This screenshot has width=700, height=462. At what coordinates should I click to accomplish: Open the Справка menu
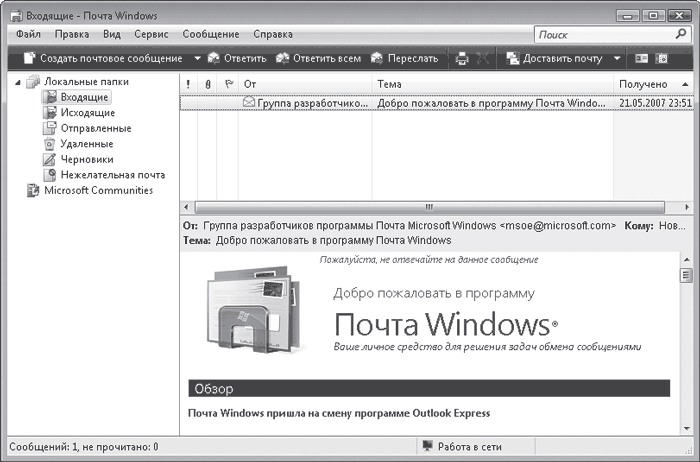coord(273,34)
